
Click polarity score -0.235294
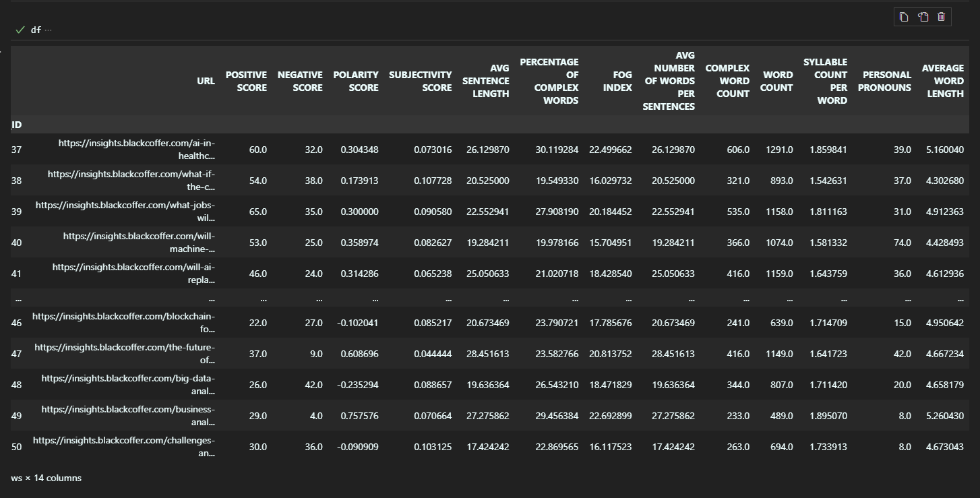(x=357, y=385)
